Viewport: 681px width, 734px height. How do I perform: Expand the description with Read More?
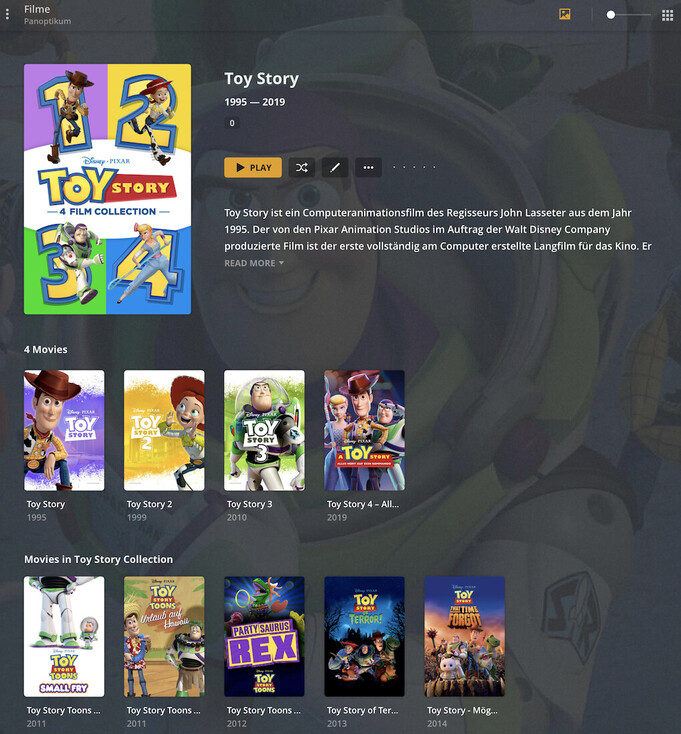click(x=254, y=263)
